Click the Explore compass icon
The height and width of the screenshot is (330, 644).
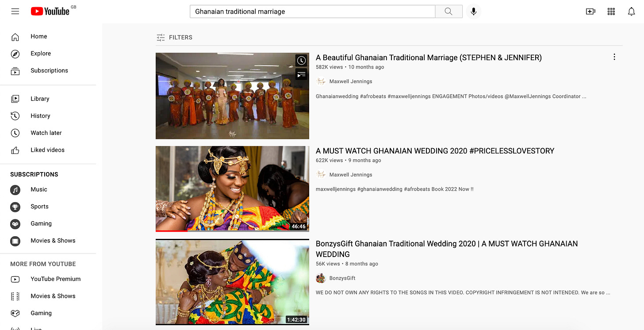(15, 54)
